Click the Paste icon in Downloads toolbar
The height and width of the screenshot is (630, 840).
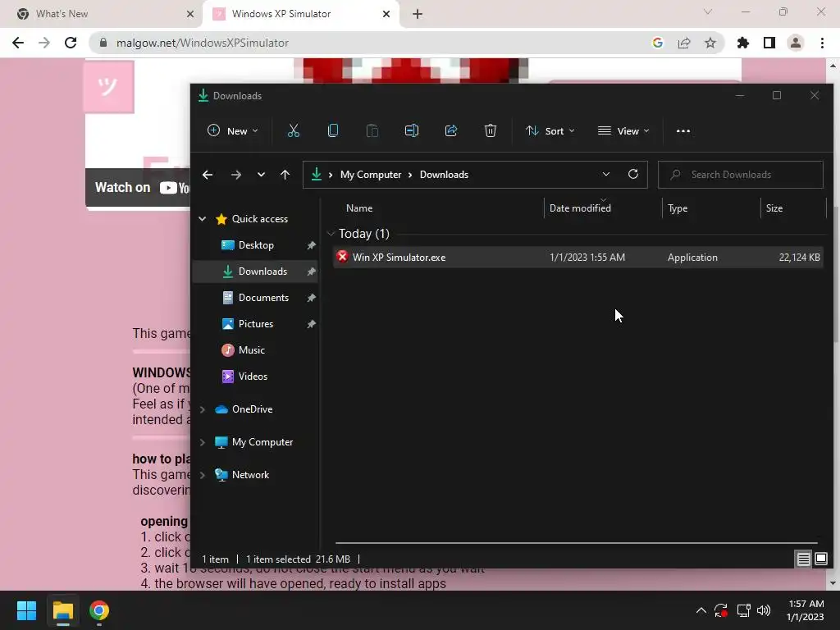click(372, 130)
